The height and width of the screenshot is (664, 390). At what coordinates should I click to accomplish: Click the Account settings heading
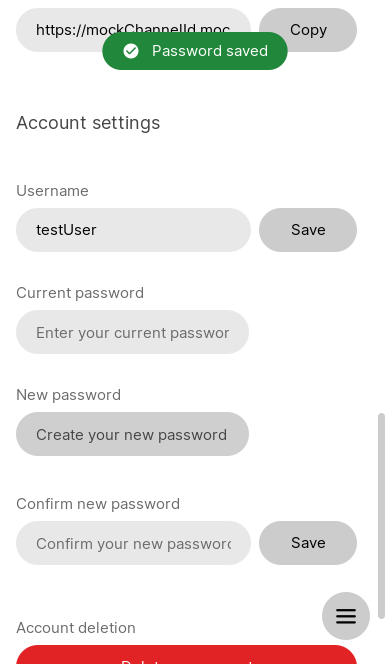88,123
